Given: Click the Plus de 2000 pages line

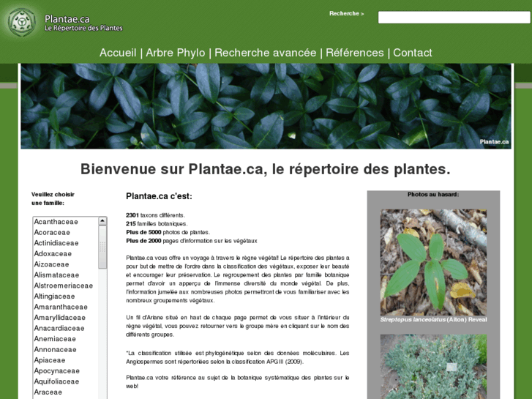Looking at the screenshot, I should point(192,241).
